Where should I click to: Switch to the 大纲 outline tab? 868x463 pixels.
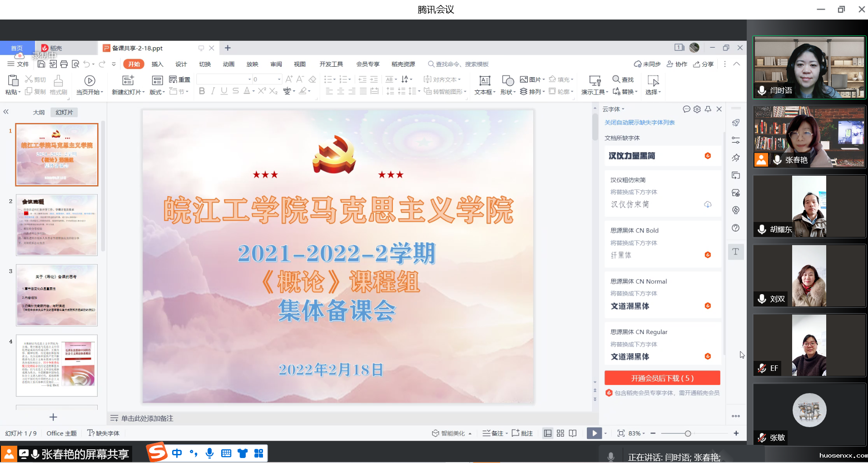pos(39,112)
